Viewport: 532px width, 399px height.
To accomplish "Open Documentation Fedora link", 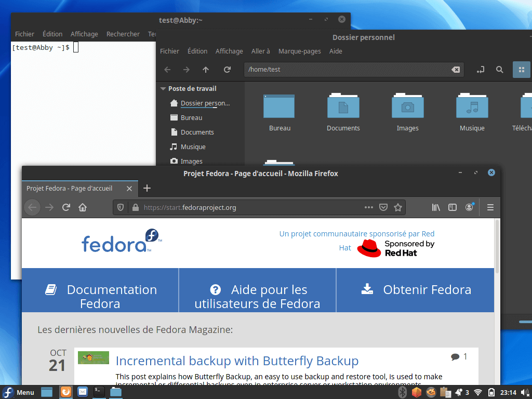I will (100, 296).
